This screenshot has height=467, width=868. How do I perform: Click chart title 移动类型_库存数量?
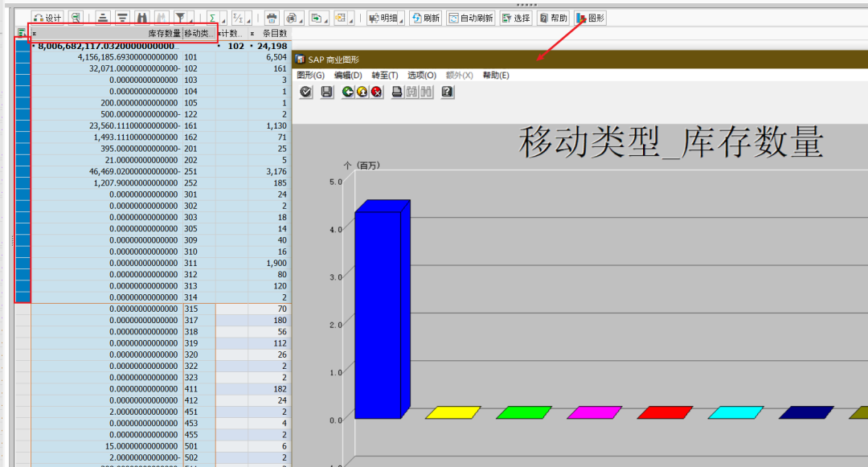(x=671, y=142)
